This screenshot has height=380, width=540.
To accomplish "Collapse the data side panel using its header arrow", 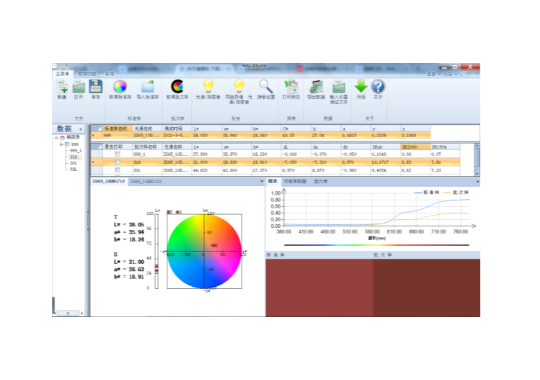I will click(81, 129).
